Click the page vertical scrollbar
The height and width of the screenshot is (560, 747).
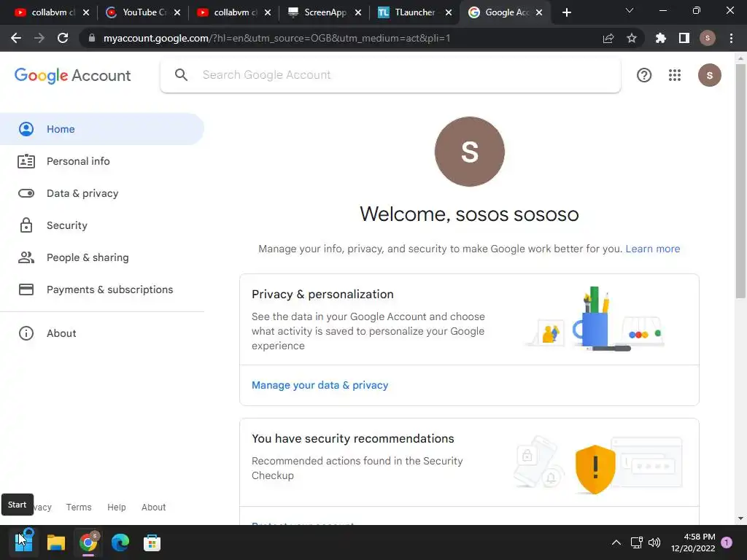click(740, 182)
